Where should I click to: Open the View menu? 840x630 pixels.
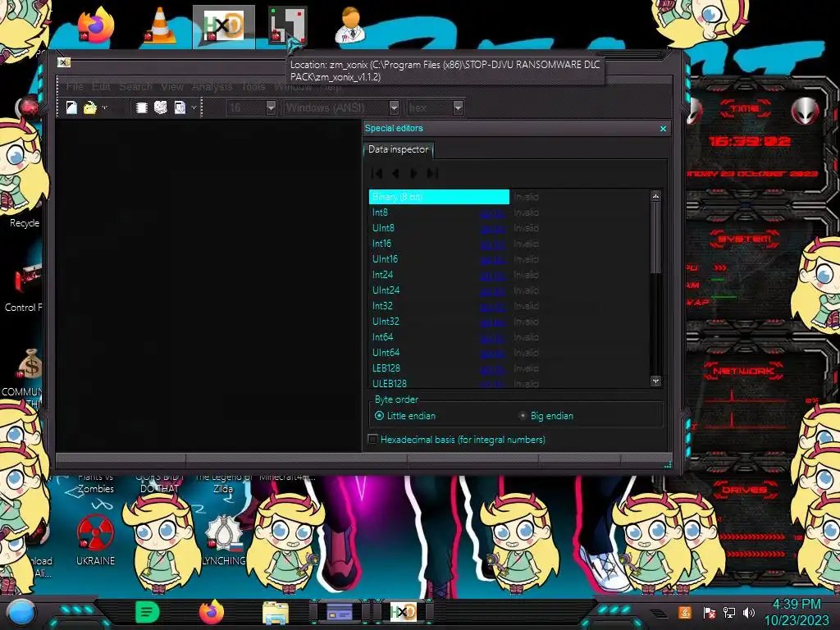(172, 86)
